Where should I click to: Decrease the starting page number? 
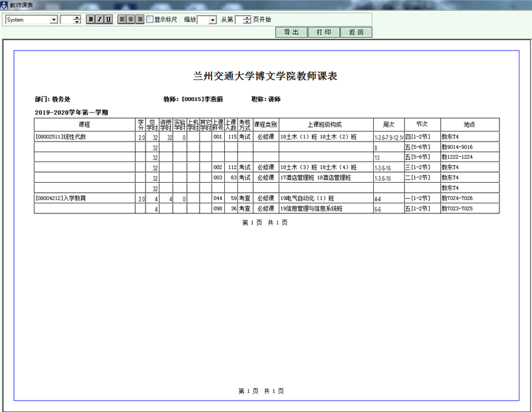pos(247,23)
